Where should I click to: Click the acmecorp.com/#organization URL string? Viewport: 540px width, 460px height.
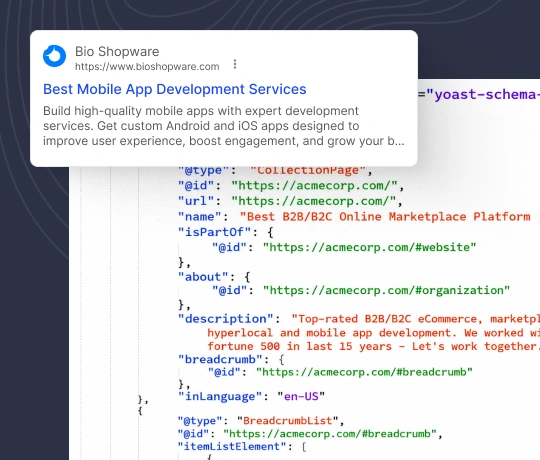pos(386,290)
